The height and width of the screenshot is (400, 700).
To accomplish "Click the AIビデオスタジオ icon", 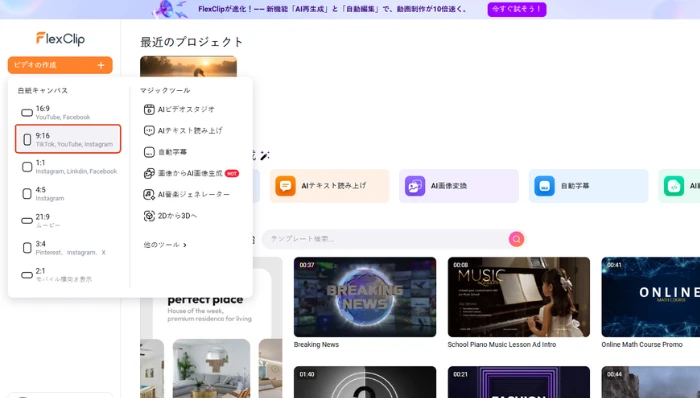I will 149,109.
